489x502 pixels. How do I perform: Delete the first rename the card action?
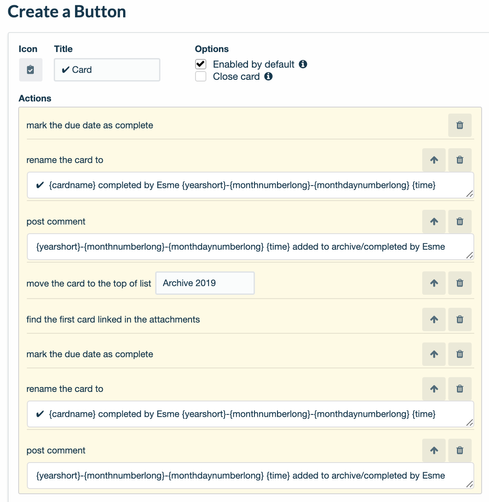pos(460,160)
